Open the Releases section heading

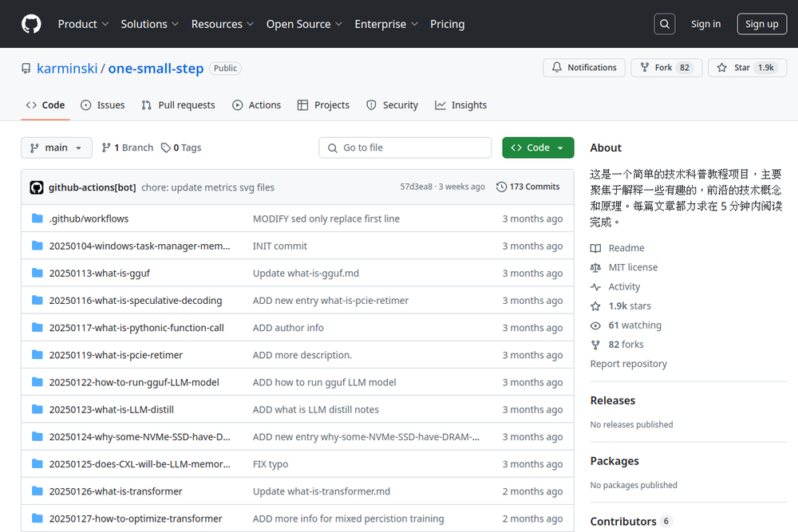click(612, 400)
